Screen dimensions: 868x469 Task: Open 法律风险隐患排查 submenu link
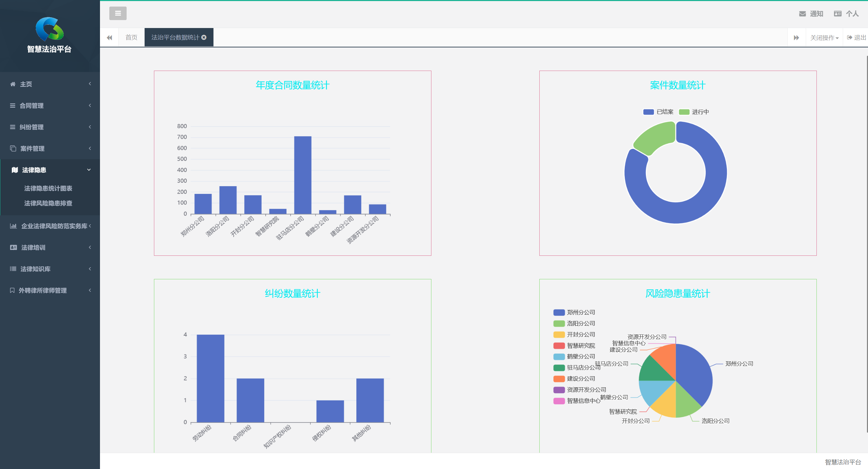48,203
